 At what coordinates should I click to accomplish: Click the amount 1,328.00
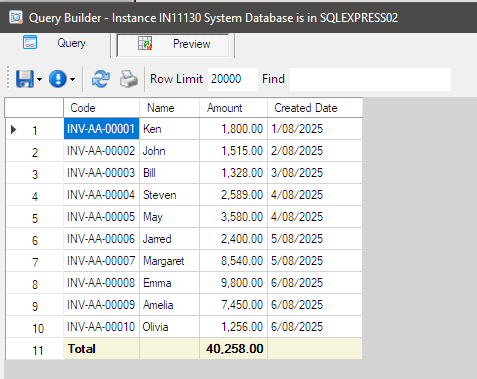pos(233,173)
